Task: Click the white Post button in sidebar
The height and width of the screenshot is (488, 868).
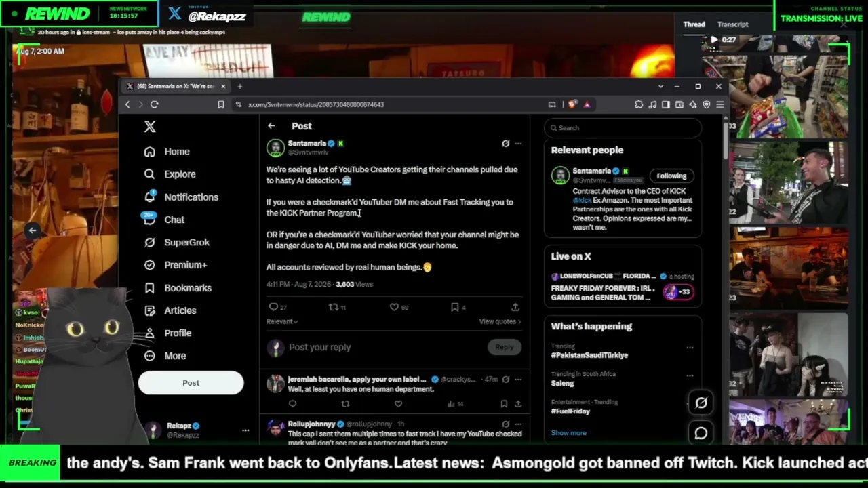Action: coord(191,383)
